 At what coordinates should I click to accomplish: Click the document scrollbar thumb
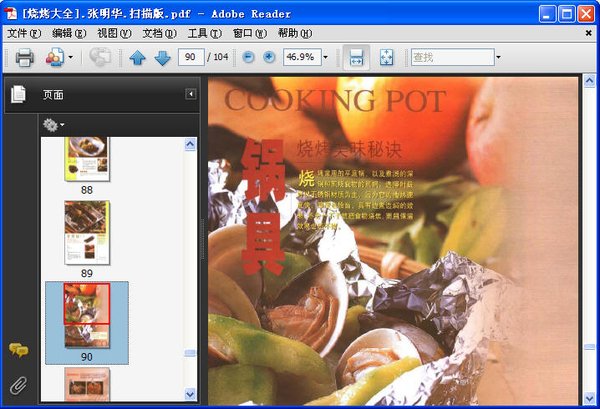click(x=589, y=347)
